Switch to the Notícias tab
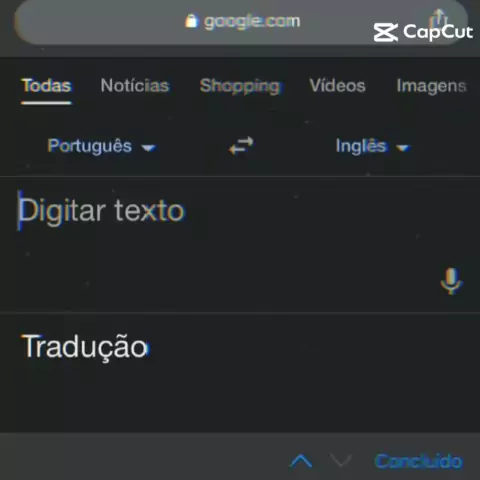480x480 pixels. point(135,86)
